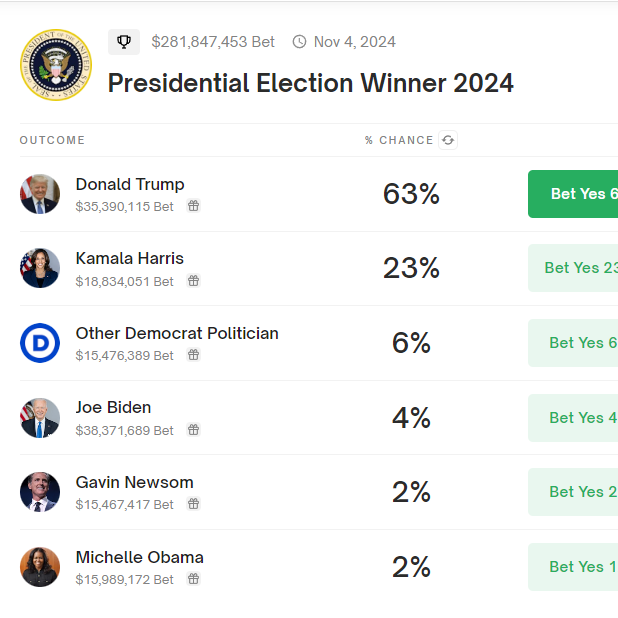Click the gift icon under Michelle Obama
The height and width of the screenshot is (618, 618).
[x=194, y=579]
